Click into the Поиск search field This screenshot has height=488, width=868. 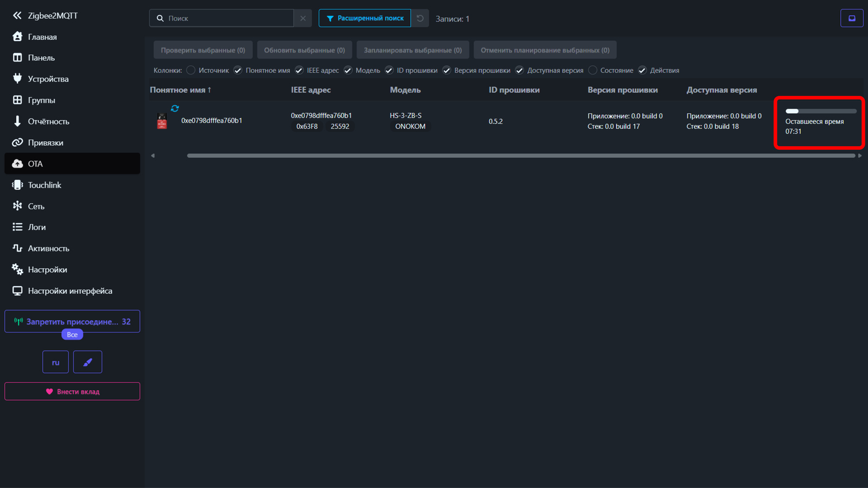click(229, 19)
